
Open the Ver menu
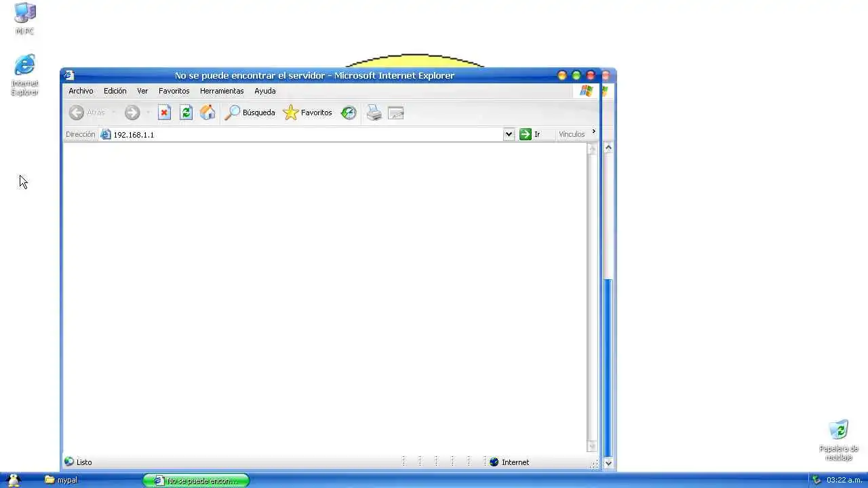click(x=142, y=91)
